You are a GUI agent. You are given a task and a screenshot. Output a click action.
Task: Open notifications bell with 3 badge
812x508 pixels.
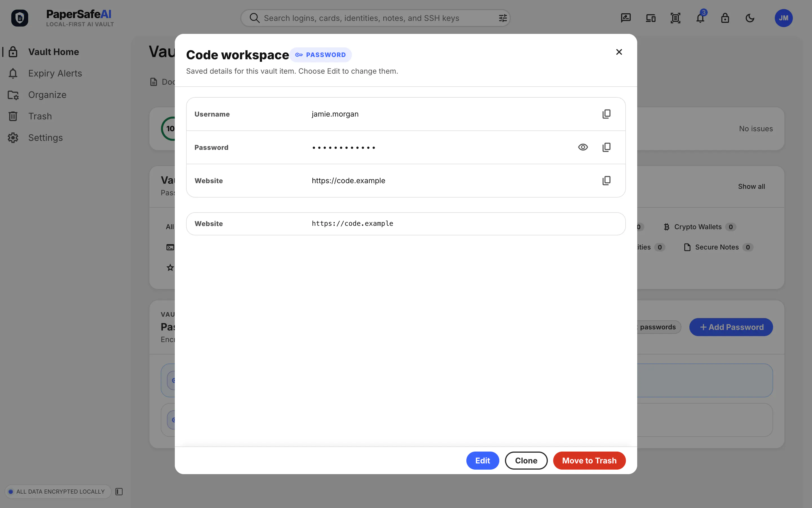pyautogui.click(x=700, y=17)
